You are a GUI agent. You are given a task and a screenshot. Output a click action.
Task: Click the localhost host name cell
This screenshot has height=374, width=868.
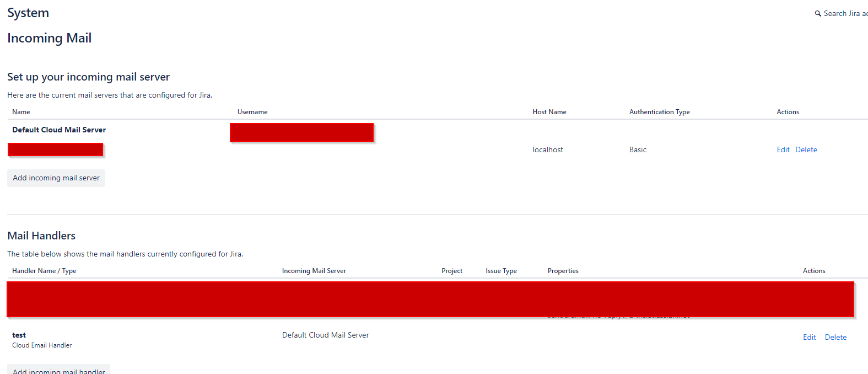click(548, 149)
